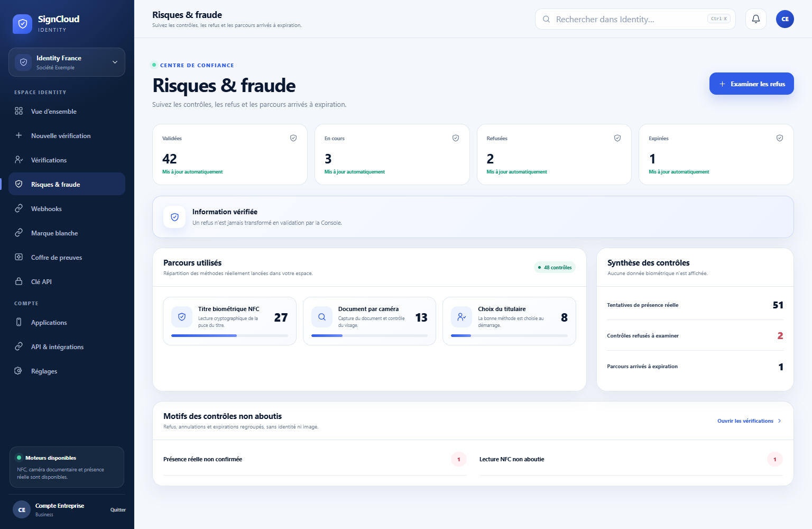812x529 pixels.
Task: Click the Présence réelle non confirmée row
Action: (315, 459)
